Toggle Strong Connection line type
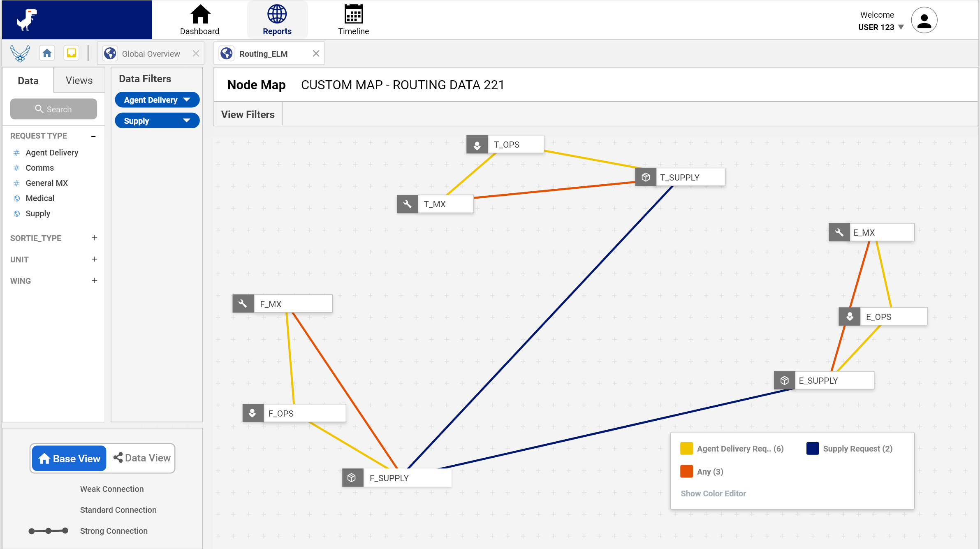This screenshot has height=549, width=980. pos(49,531)
